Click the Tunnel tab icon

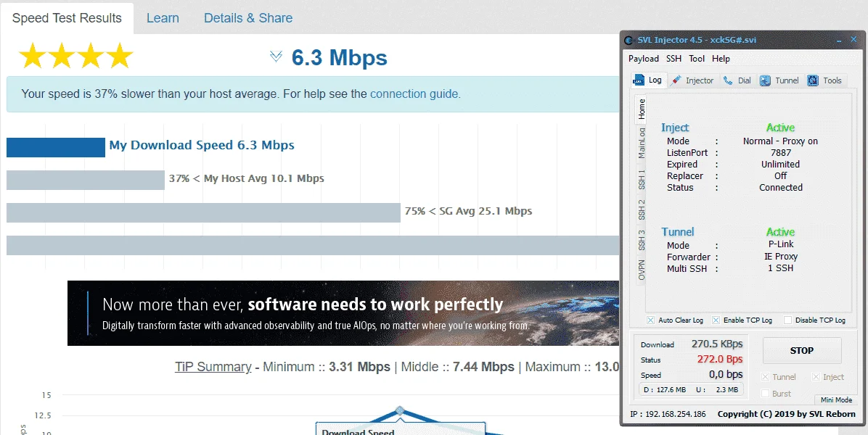(x=765, y=80)
